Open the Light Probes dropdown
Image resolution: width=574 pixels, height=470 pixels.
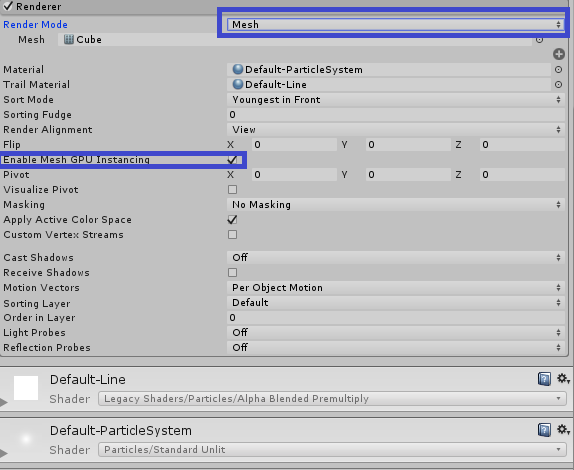pos(396,333)
